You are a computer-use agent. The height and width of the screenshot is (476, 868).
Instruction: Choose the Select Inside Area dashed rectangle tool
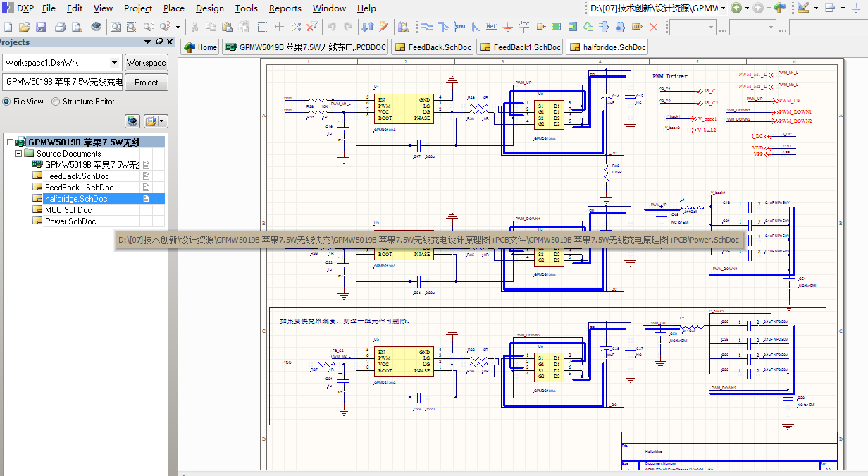pyautogui.click(x=263, y=27)
